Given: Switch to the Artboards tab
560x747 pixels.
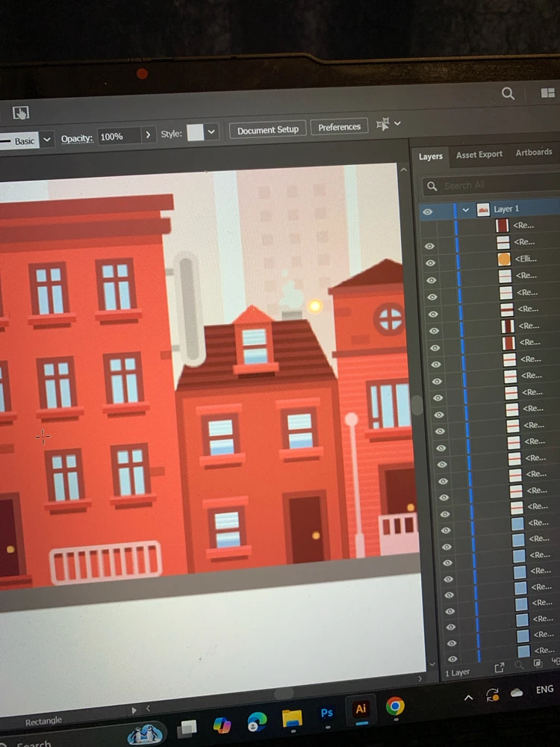Looking at the screenshot, I should click(x=534, y=152).
